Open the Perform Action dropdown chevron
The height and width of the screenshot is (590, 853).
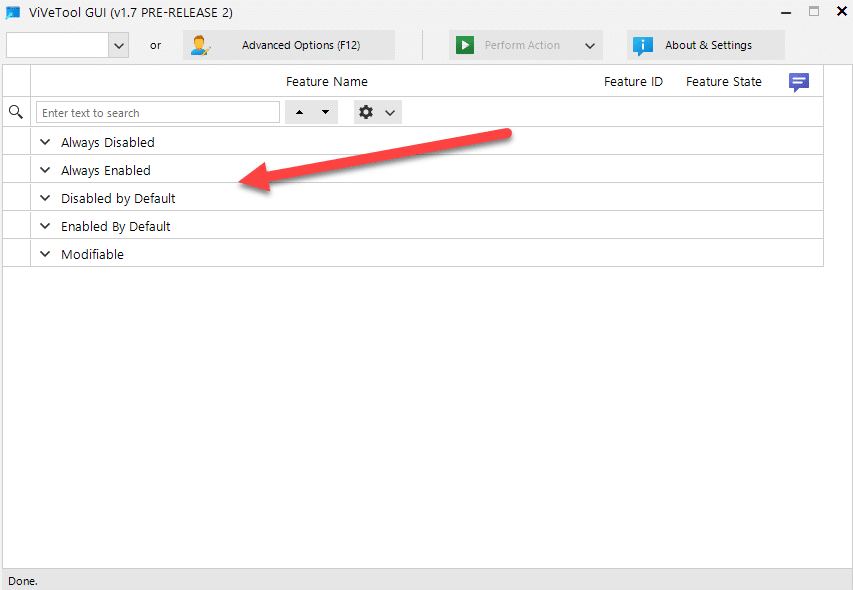coord(589,45)
